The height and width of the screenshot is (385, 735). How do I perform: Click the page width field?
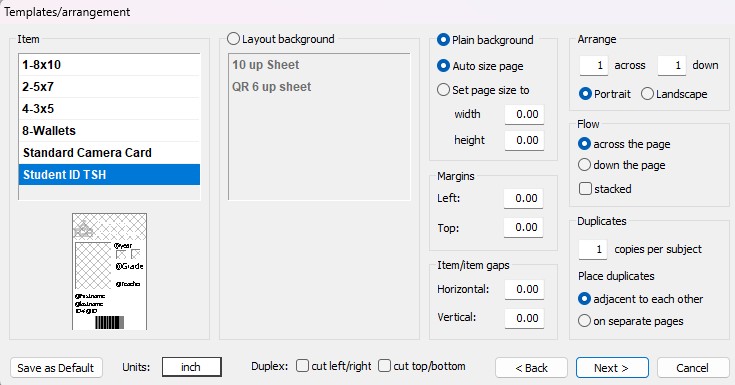coord(524,114)
